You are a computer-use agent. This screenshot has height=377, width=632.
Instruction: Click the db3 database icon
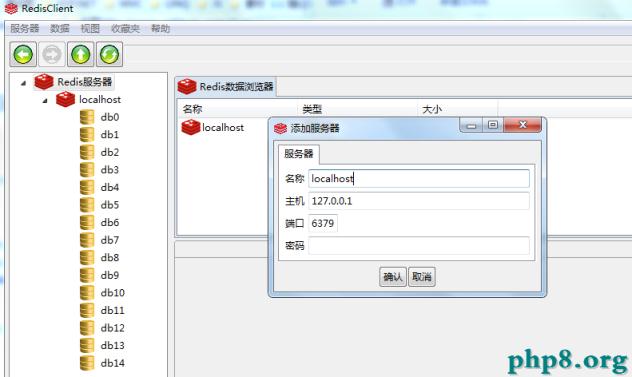coord(87,170)
